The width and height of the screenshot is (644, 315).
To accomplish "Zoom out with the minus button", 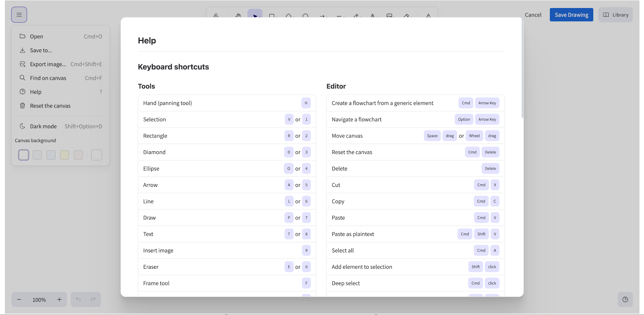I will pos(19,300).
